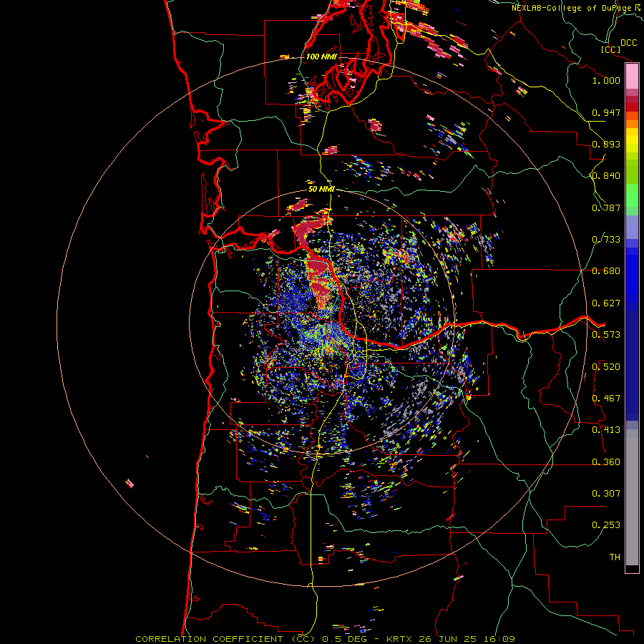Click the "TH" threshold label
This screenshot has width=644, height=644.
click(x=615, y=557)
